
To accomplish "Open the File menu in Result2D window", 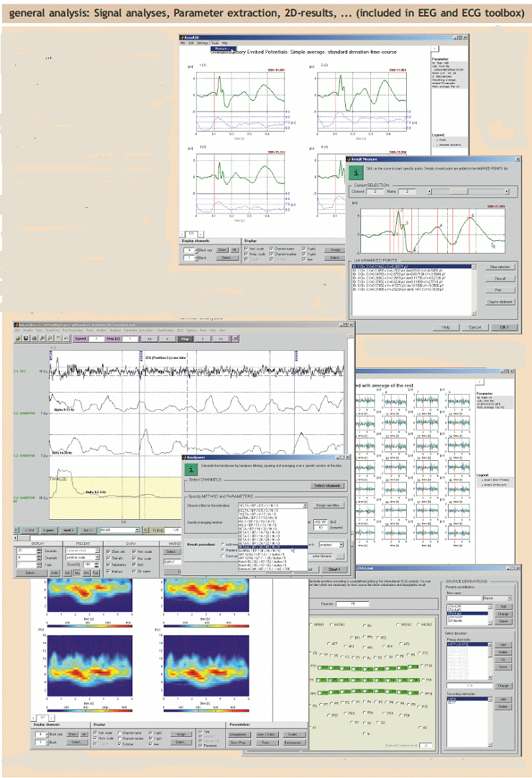I will coord(183,43).
